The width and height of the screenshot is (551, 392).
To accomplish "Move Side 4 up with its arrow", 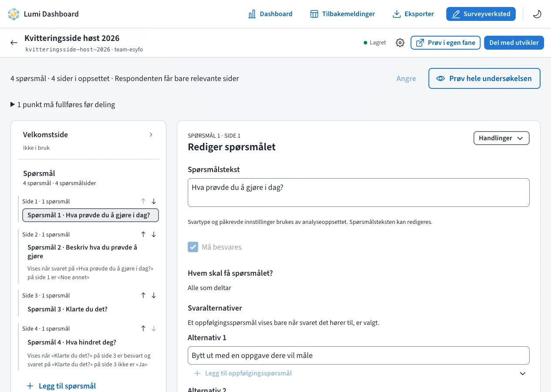I will 143,328.
